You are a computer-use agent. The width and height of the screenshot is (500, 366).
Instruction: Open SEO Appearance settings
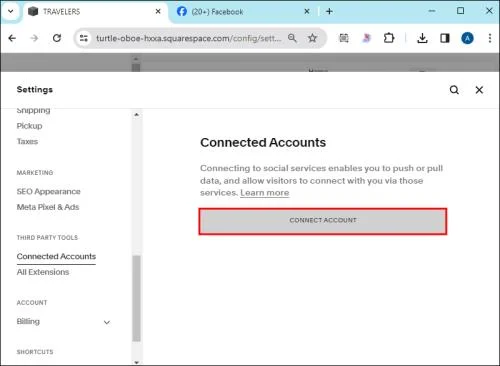click(x=49, y=191)
